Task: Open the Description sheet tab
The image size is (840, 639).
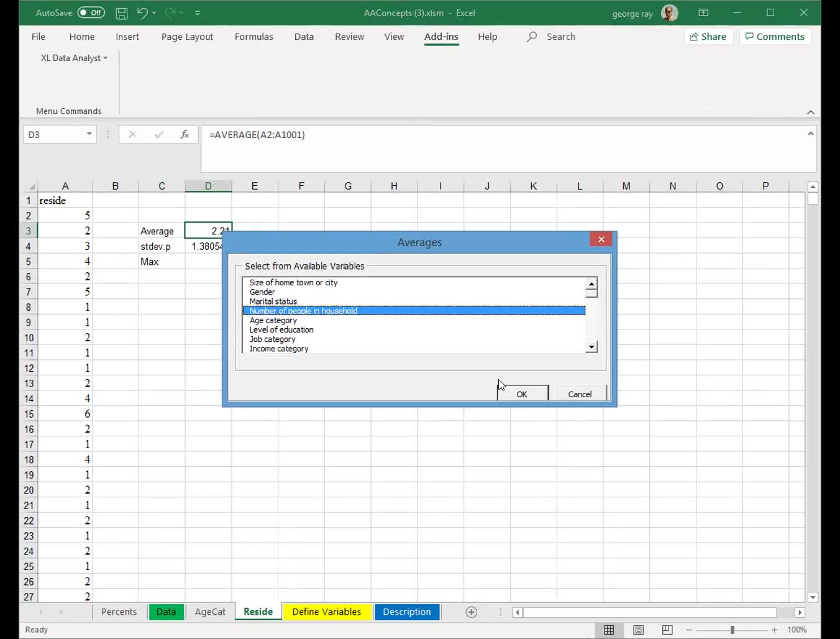Action: 407,612
